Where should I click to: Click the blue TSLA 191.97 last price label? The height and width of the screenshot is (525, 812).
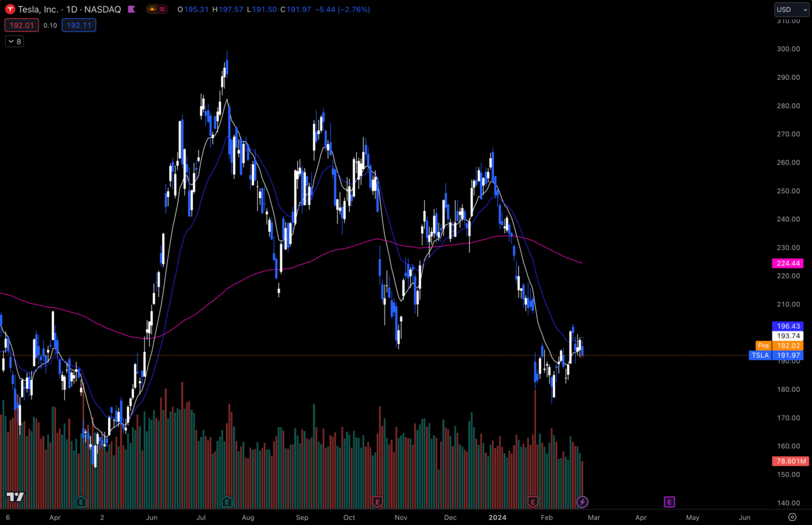776,355
